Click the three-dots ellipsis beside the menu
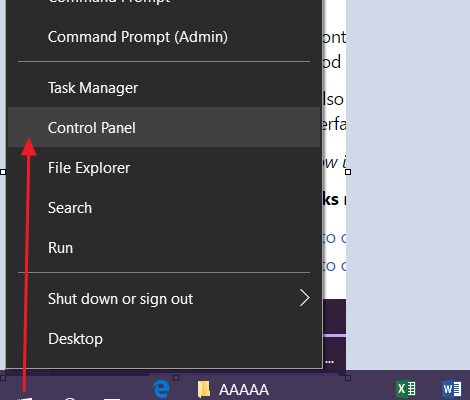The width and height of the screenshot is (470, 400). 330,361
